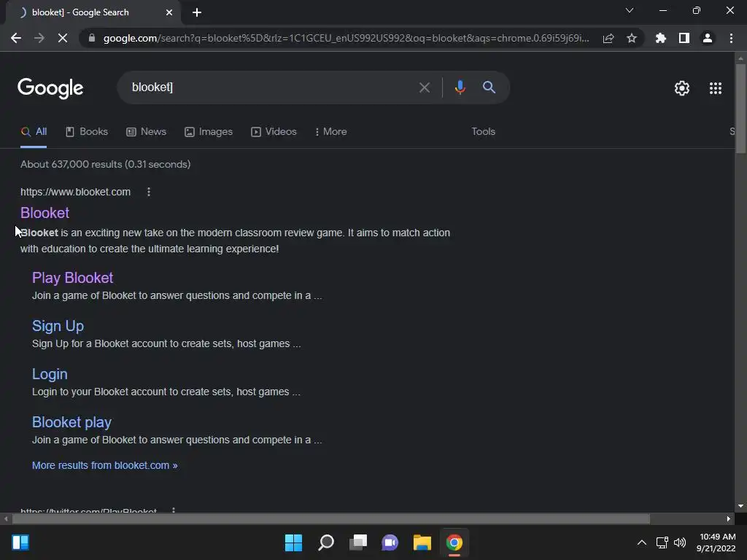747x560 pixels.
Task: Open the Sign Up sitelink
Action: (58, 326)
